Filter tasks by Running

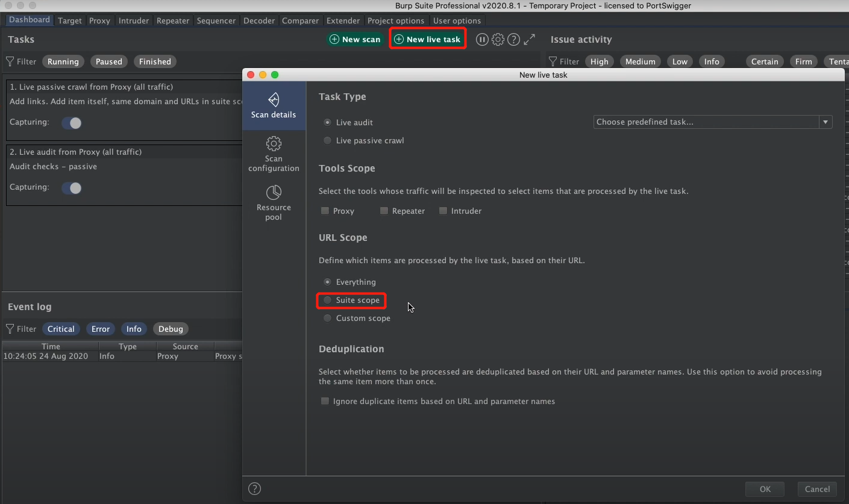tap(63, 61)
